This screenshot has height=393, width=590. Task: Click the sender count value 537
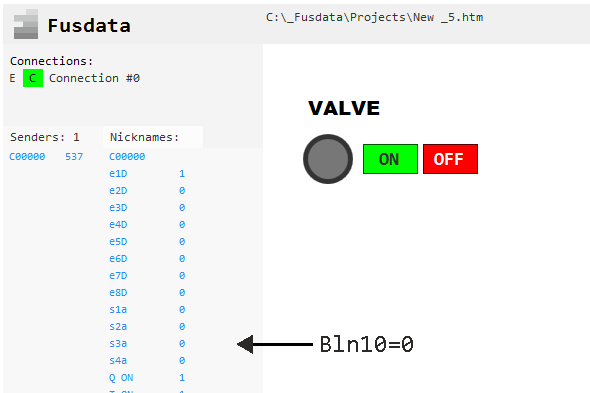coord(74,157)
